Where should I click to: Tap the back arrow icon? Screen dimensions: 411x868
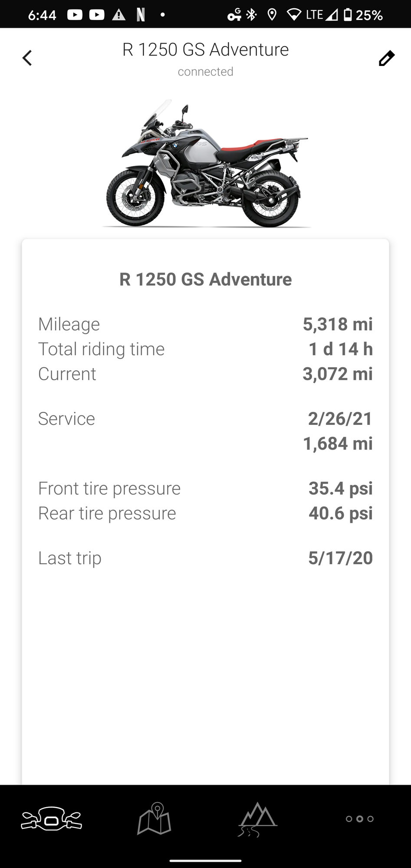tap(27, 58)
